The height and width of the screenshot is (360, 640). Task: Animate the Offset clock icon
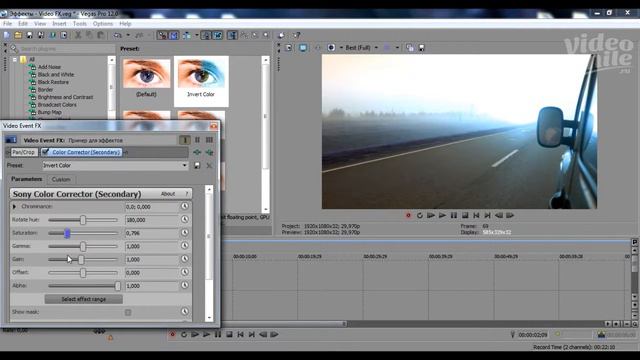pyautogui.click(x=184, y=272)
